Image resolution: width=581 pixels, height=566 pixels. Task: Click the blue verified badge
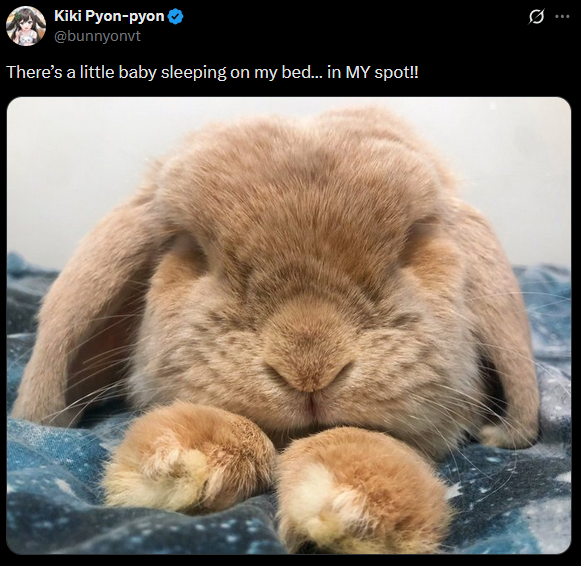pyautogui.click(x=176, y=17)
